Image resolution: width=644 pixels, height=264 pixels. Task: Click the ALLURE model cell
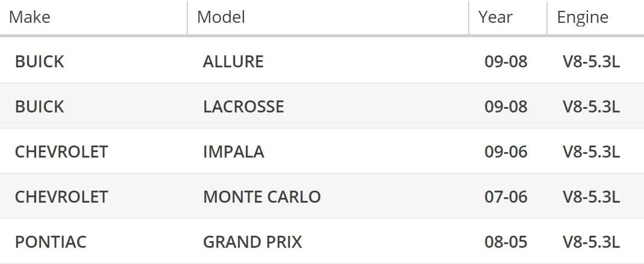click(233, 61)
